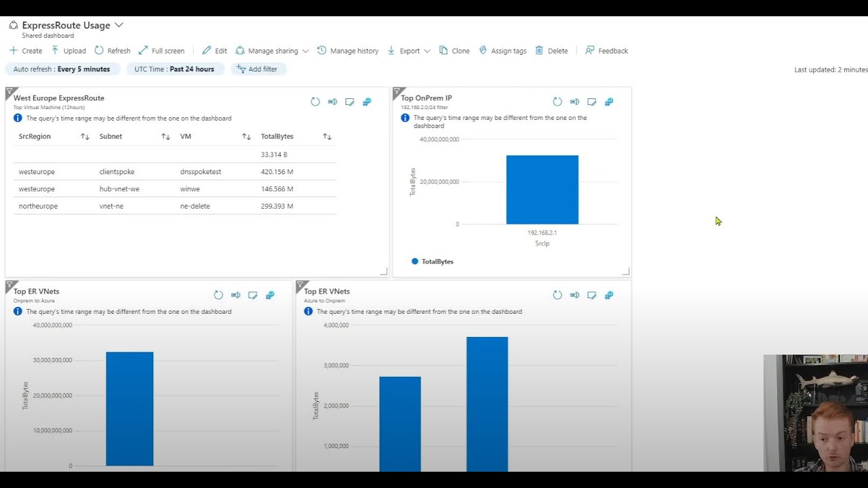This screenshot has height=488, width=868.
Task: Click the blue tiles icon on West Europe ExpressRoute tile
Action: click(x=367, y=102)
